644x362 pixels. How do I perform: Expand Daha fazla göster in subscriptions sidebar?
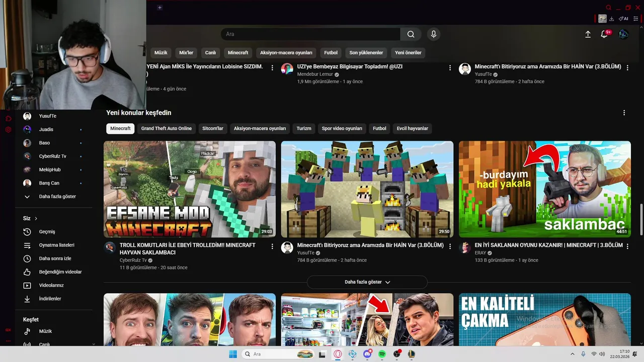click(54, 197)
